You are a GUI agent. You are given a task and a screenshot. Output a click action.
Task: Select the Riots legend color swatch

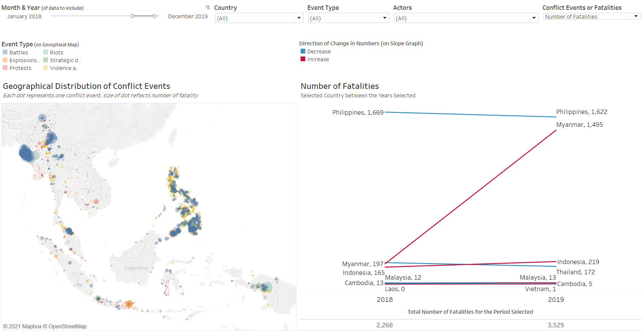(x=46, y=52)
